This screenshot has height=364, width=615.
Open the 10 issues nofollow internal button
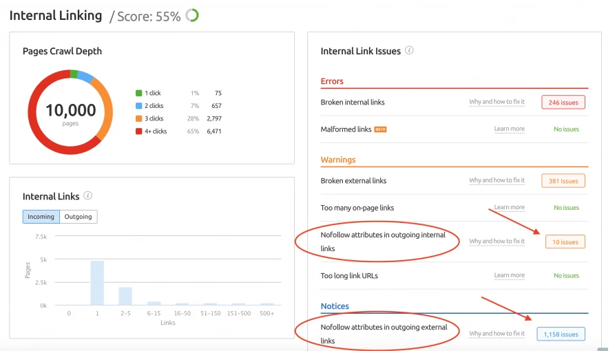pos(565,242)
